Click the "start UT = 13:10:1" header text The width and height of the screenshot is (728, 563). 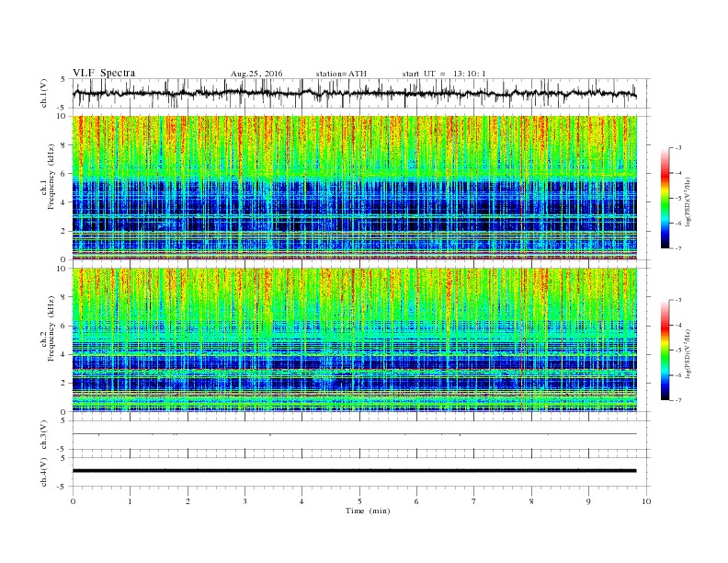444,74
